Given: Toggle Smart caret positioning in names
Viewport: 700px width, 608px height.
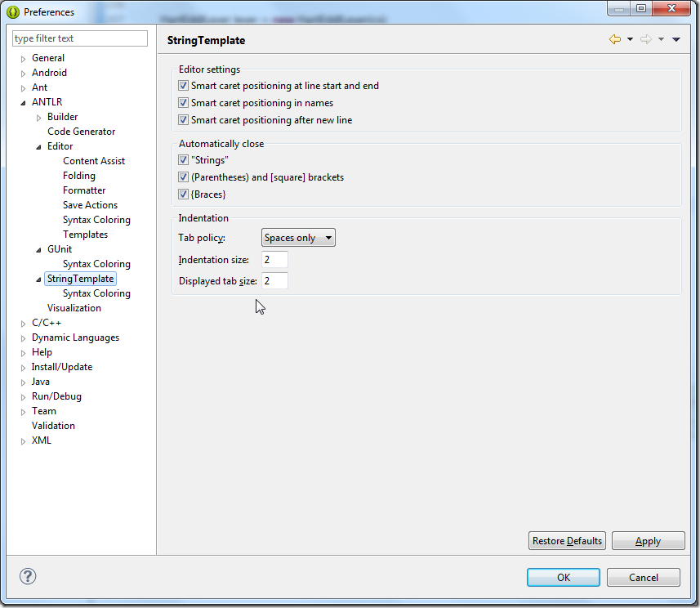Looking at the screenshot, I should coord(183,103).
